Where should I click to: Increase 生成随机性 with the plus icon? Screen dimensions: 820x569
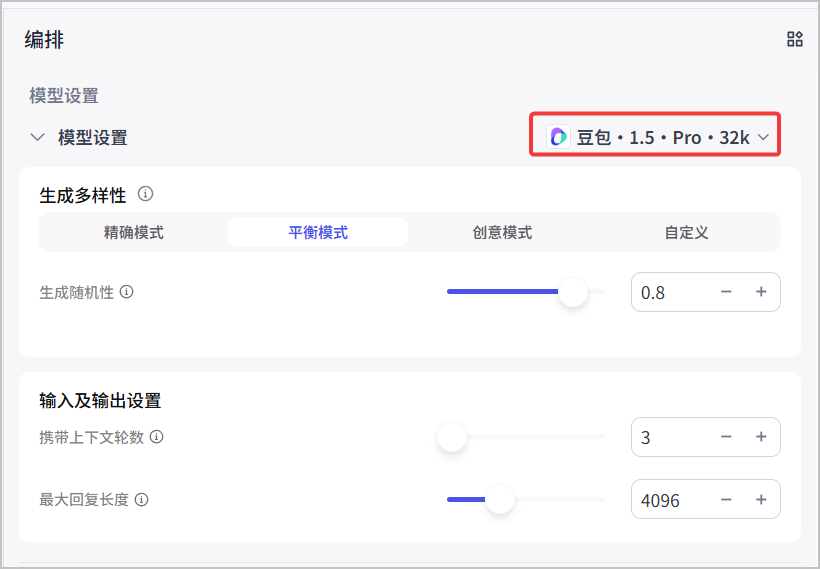tap(761, 292)
